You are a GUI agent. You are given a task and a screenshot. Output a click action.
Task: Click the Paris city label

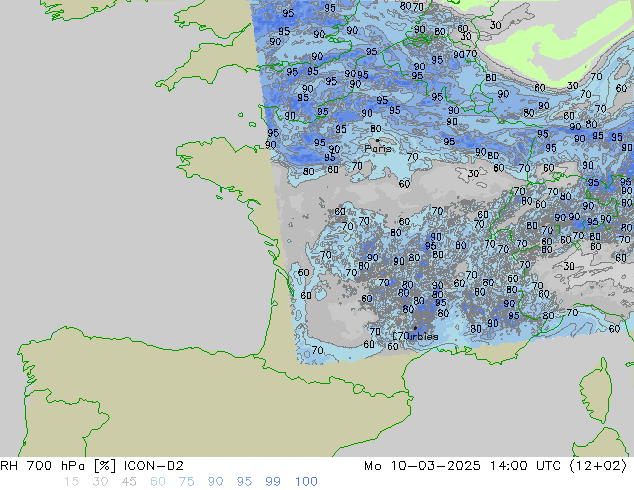point(378,149)
